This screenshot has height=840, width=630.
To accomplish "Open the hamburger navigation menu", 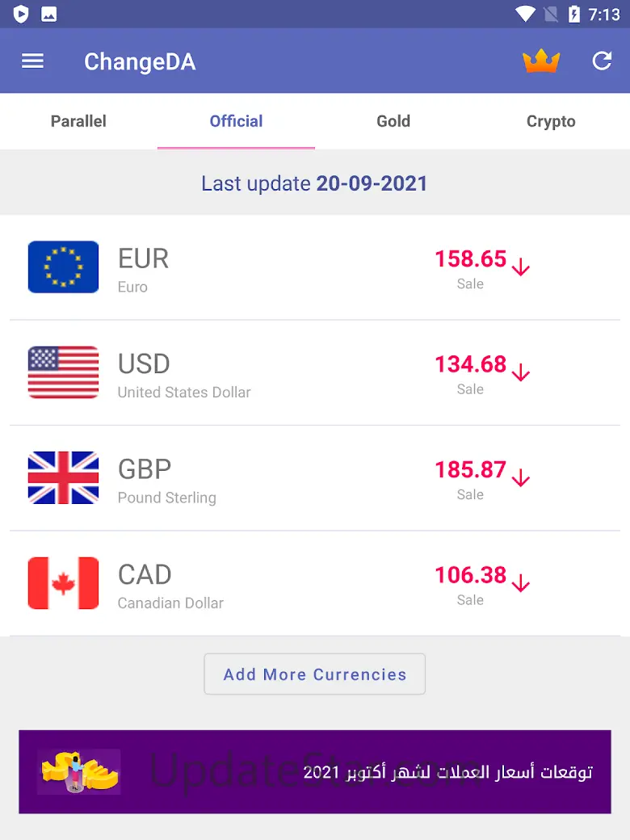I will [x=32, y=61].
